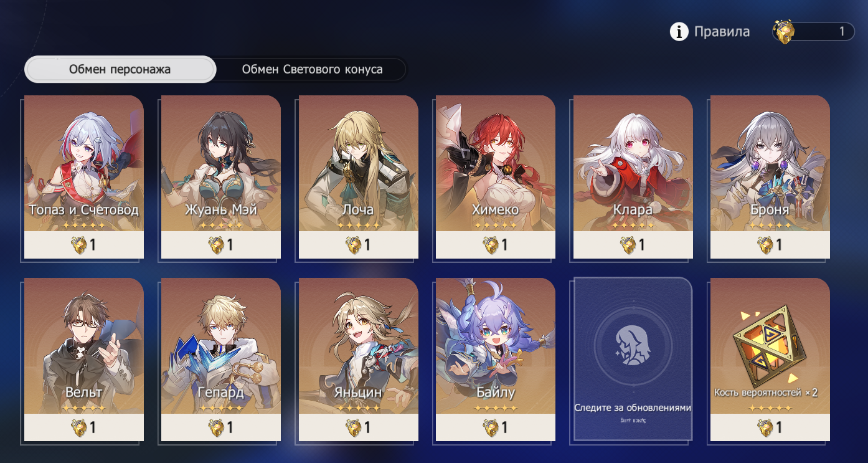Open the Правила rules link

[x=722, y=32]
